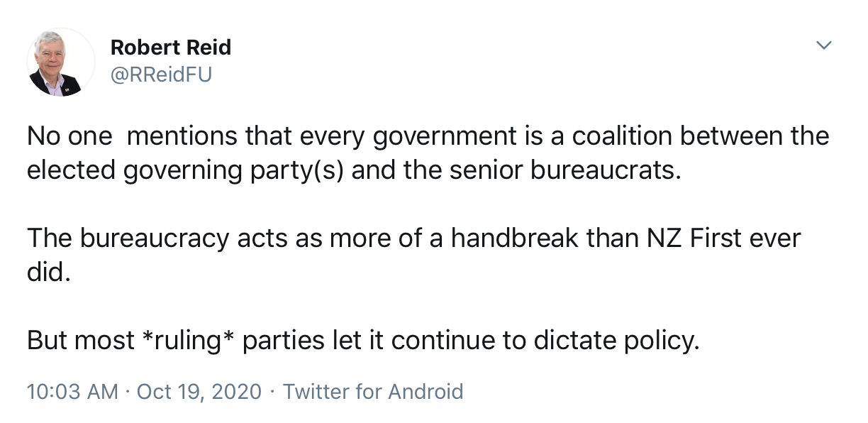
Task: Click the word "*ruling*" in the tweet
Action: tap(189, 341)
